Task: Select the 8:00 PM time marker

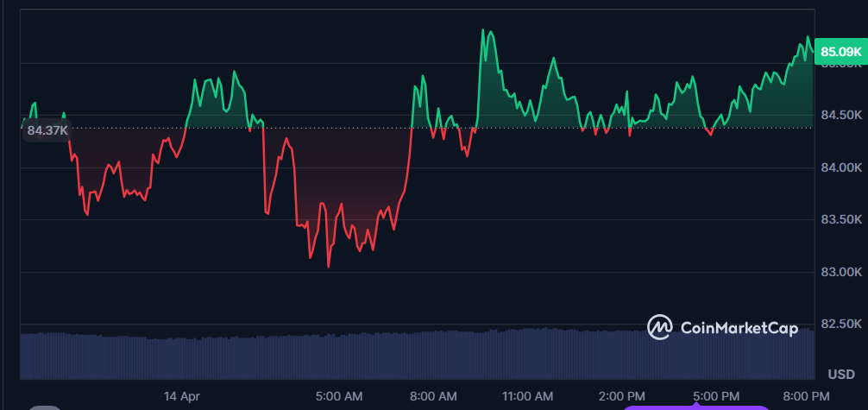Action: pos(806,396)
